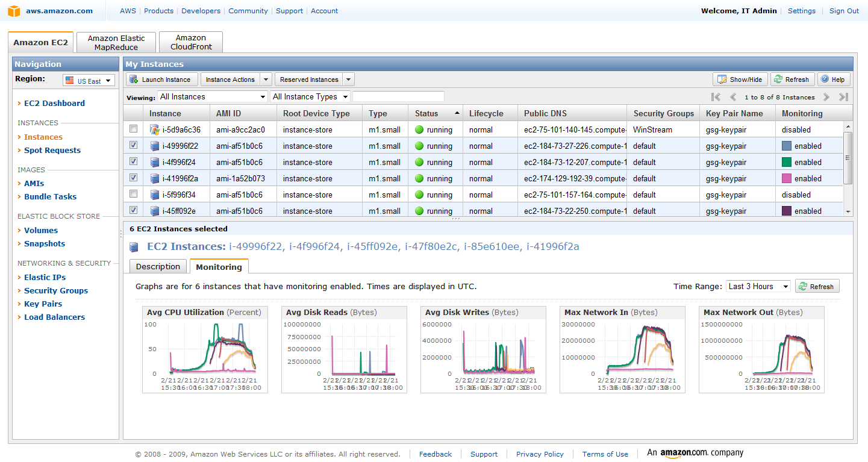Click the AWS orange cube logo
Screen dimensions: 868x462
(x=14, y=11)
